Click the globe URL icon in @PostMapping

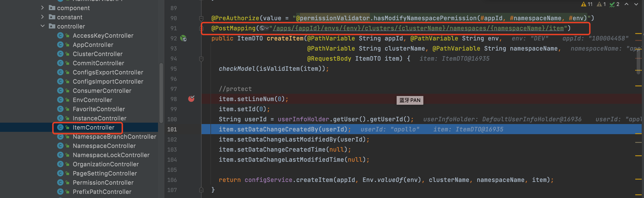(262, 28)
